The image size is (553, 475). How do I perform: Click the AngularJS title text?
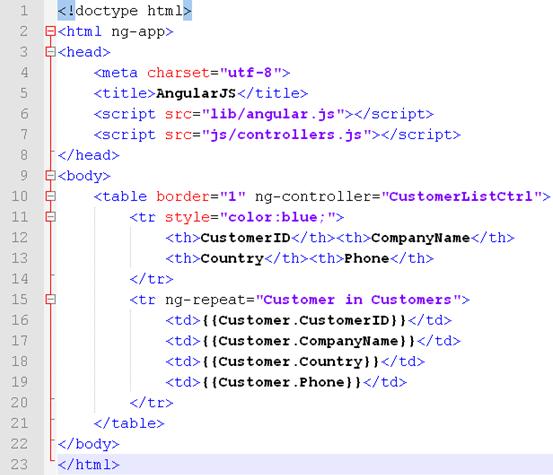pyautogui.click(x=196, y=93)
